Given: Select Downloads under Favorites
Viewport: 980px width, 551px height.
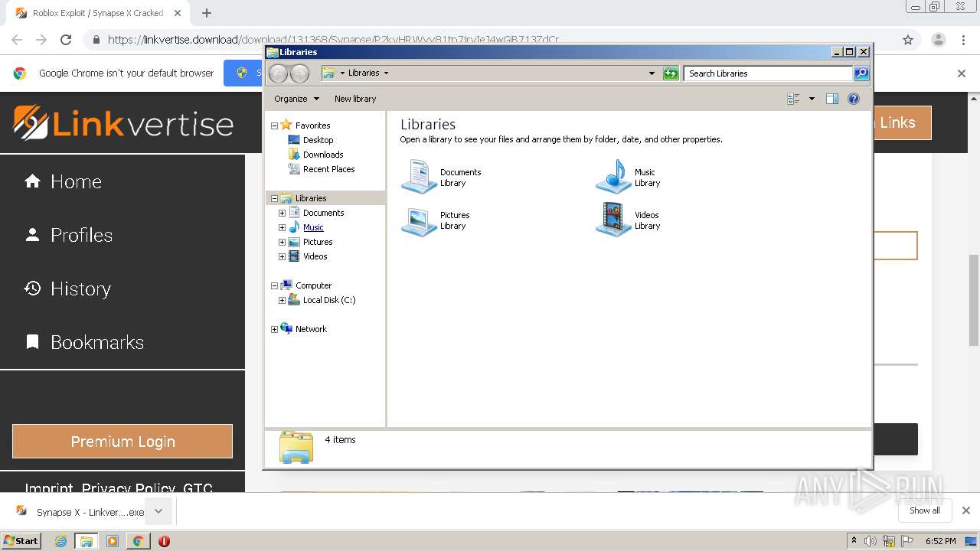Looking at the screenshot, I should pos(323,155).
